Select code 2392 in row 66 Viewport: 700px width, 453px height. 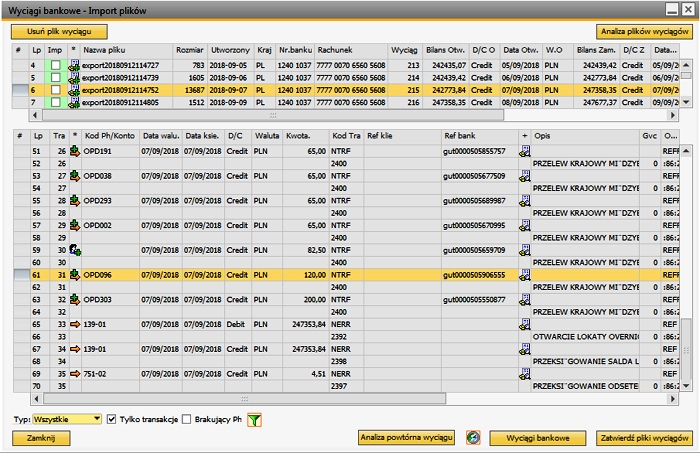[x=346, y=337]
